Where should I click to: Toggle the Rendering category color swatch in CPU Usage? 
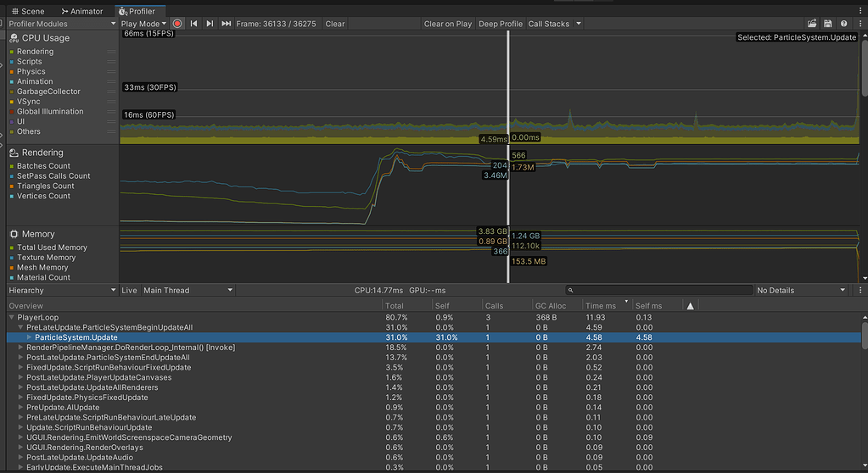click(x=12, y=52)
